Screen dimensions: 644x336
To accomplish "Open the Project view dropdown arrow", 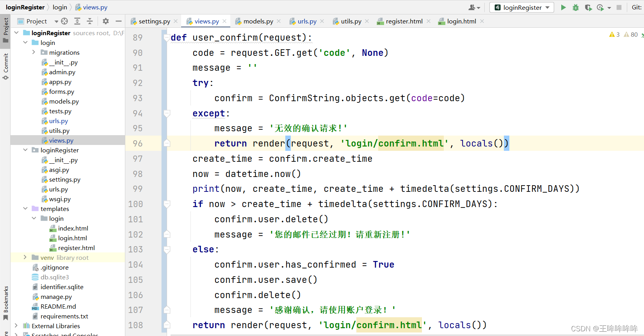I will [56, 21].
